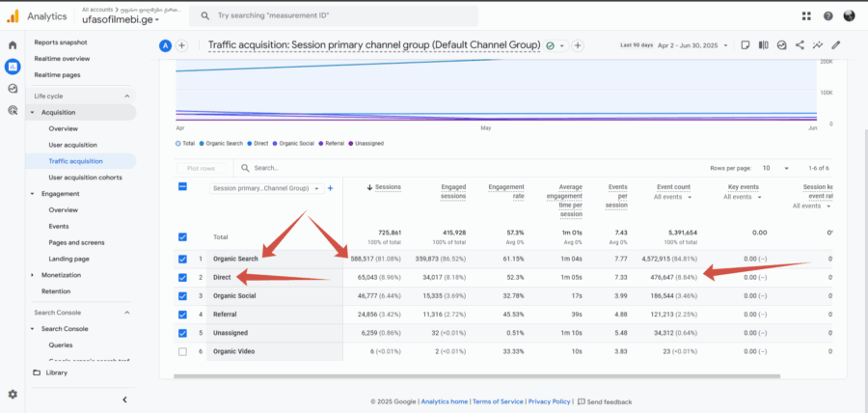Image resolution: width=868 pixels, height=413 pixels.
Task: Open the Terms of Service link
Action: point(498,402)
